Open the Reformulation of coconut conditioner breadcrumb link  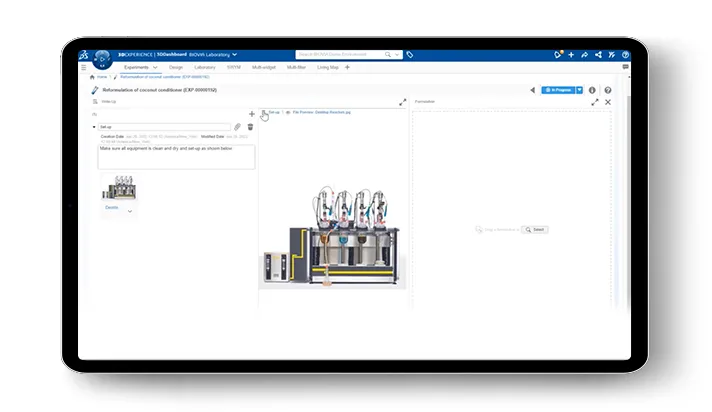pyautogui.click(x=165, y=77)
